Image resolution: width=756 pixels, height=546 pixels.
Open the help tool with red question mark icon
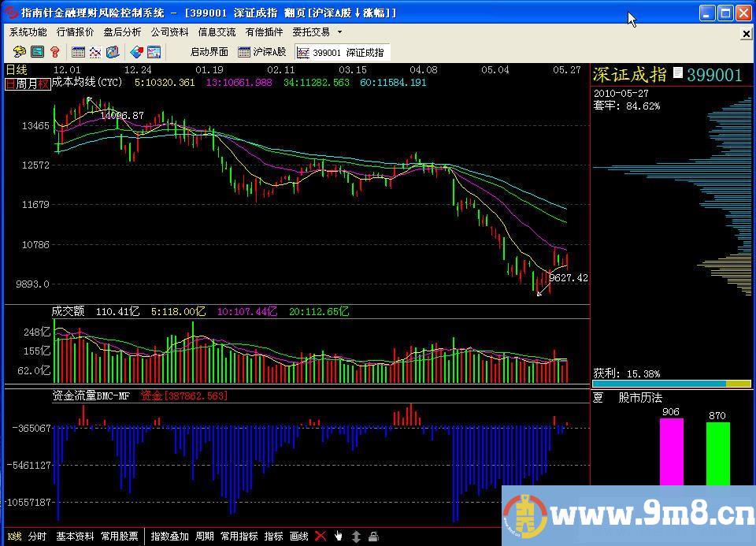[x=55, y=53]
